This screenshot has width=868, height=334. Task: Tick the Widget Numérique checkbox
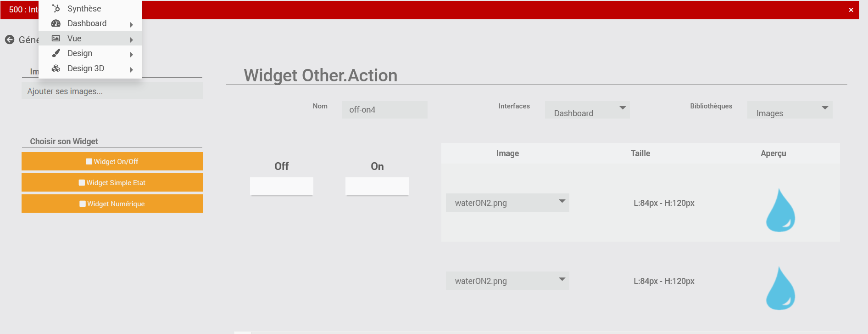pyautogui.click(x=83, y=204)
